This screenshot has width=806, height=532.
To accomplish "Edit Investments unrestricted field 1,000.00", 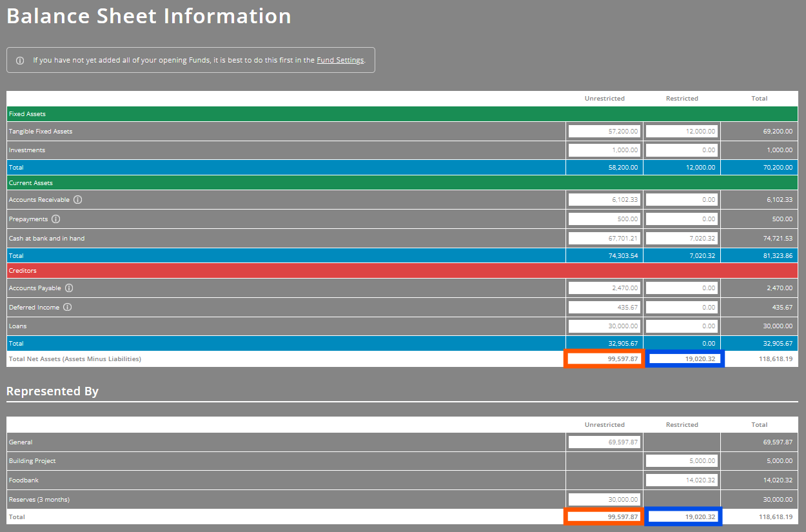I will pos(604,150).
